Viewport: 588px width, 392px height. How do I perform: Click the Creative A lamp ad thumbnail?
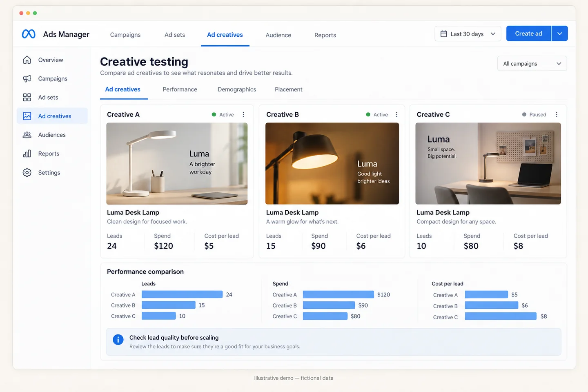(177, 164)
